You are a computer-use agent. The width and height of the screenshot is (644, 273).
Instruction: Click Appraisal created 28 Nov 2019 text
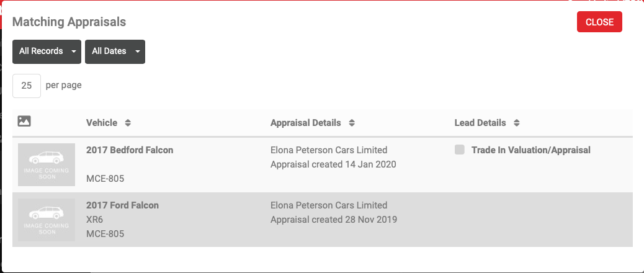click(x=334, y=220)
